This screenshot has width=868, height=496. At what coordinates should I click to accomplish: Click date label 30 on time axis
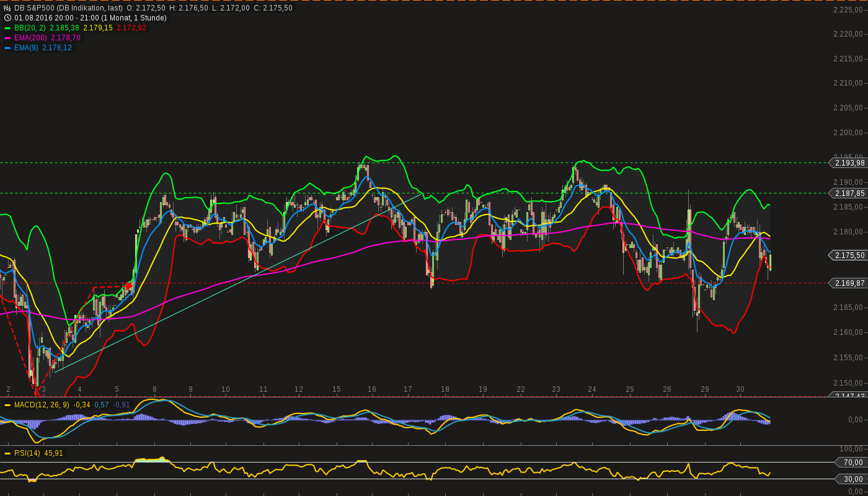click(740, 389)
